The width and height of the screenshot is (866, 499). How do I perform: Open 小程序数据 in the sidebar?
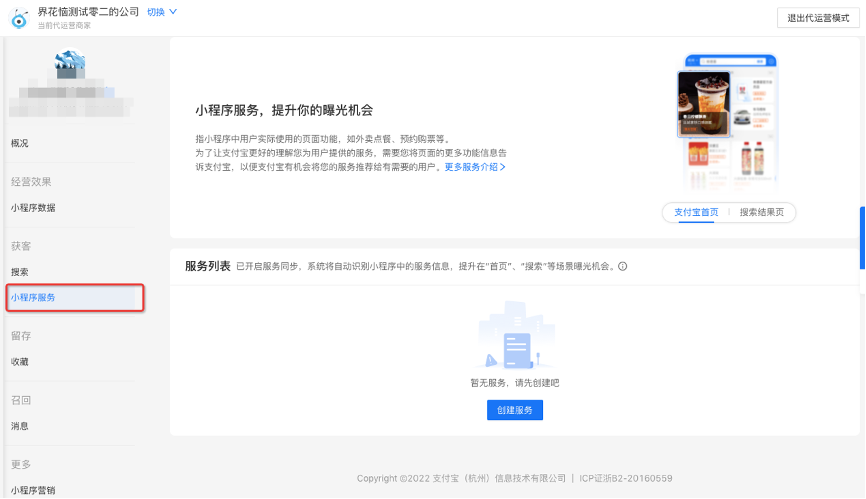pos(33,208)
